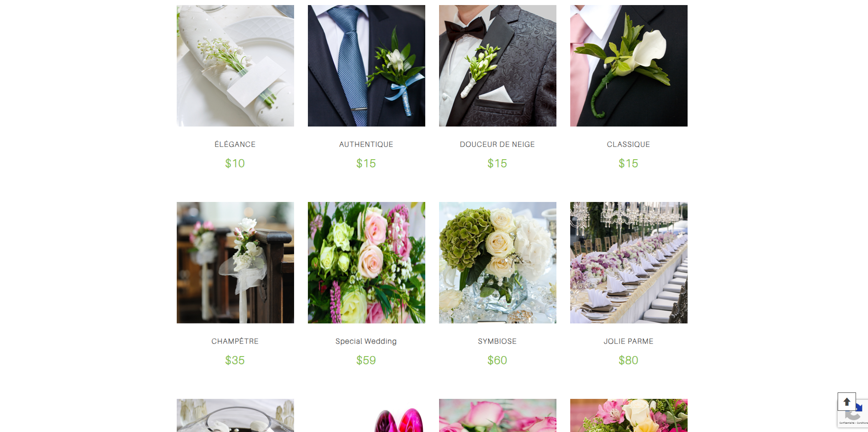Open the DOUCEUR DE NEIGE title link

click(x=498, y=144)
